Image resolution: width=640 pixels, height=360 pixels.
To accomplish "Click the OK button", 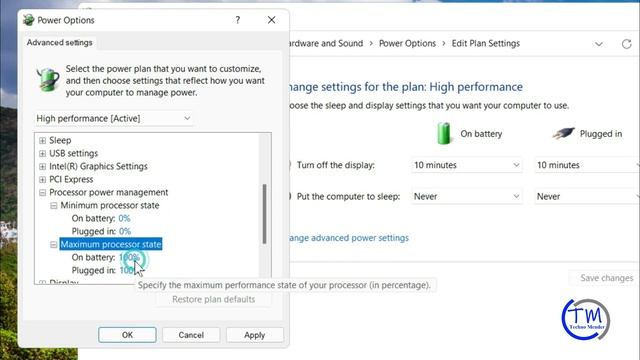I will coord(127,335).
